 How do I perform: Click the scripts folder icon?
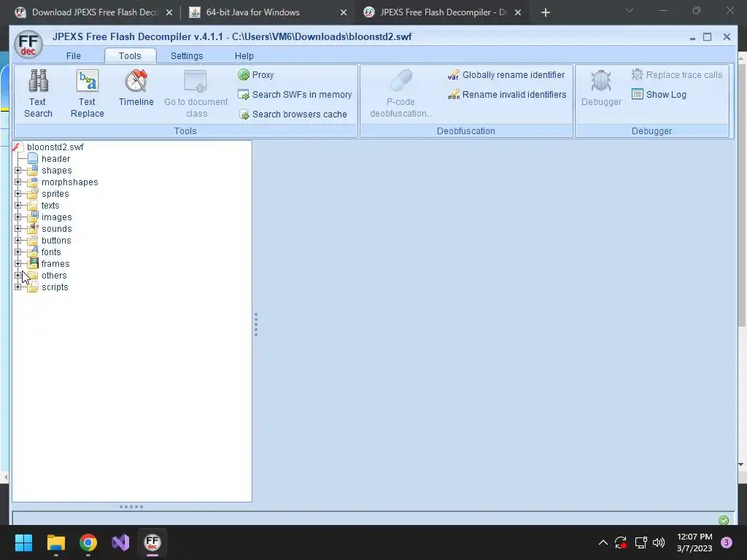pyautogui.click(x=32, y=287)
